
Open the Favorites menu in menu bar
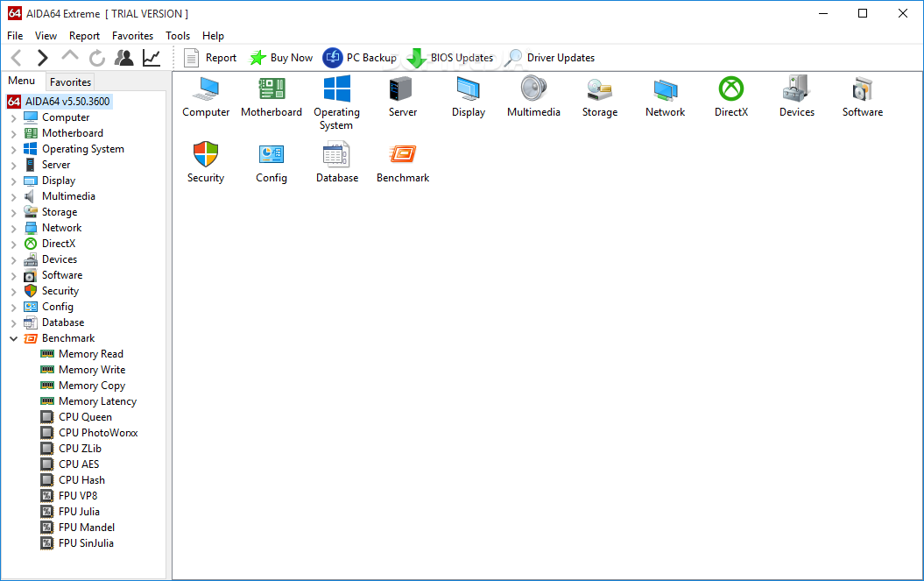pyautogui.click(x=132, y=36)
